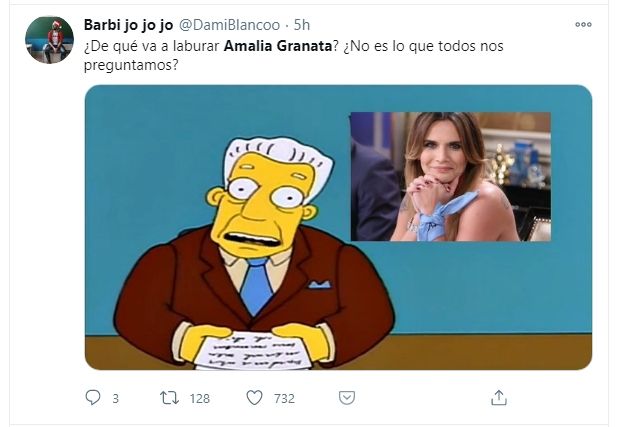Click the paper sheet held by anchor
Screen dimensions: 620x427
[x=253, y=351]
